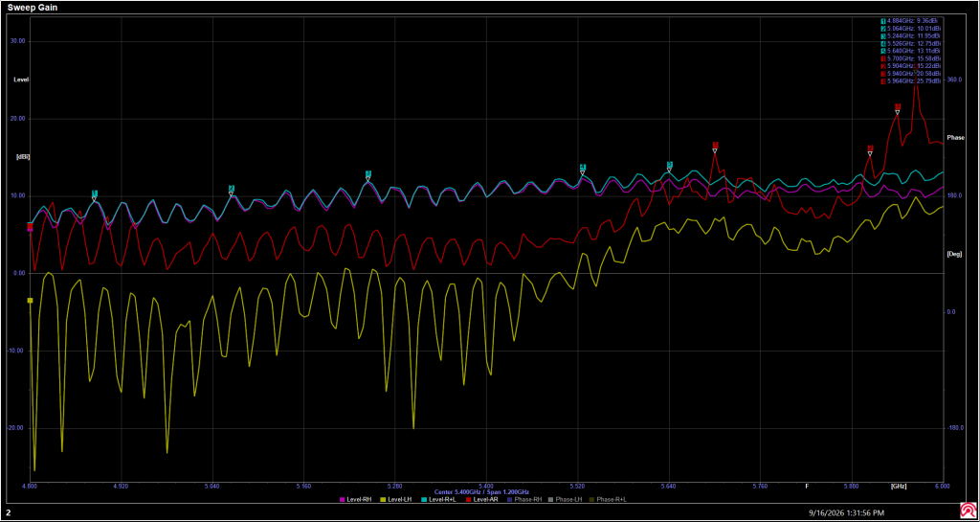Viewport: 980px width, 522px height.
Task: Click the 20.00 level axis value
Action: coord(18,119)
